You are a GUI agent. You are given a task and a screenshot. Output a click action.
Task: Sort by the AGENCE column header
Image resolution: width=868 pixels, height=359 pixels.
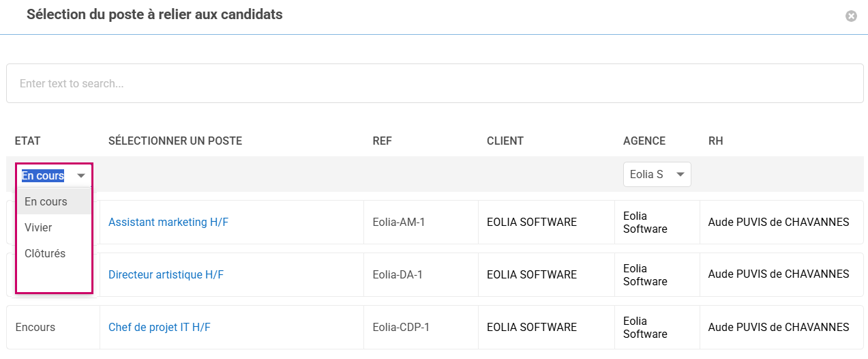pyautogui.click(x=644, y=141)
